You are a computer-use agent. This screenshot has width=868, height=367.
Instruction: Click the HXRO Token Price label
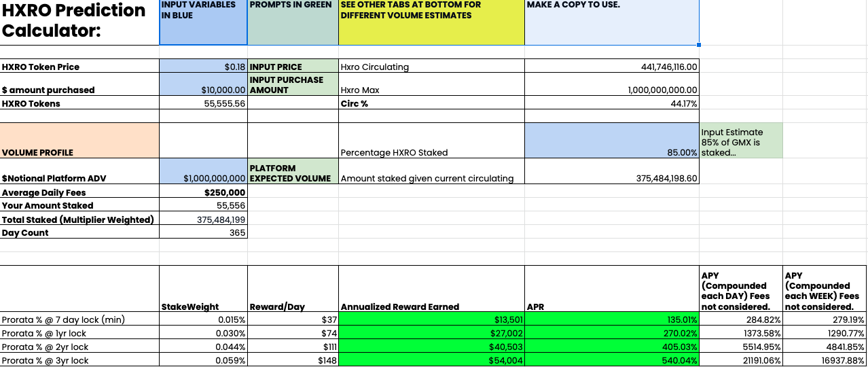point(79,67)
